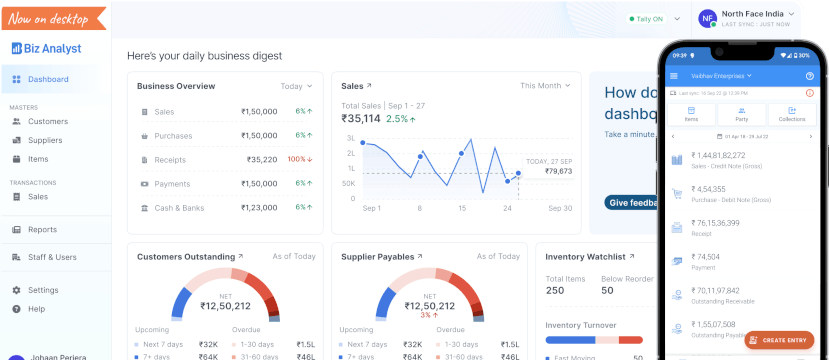
Task: Click the ₹35,220 Receipts value
Action: [x=262, y=160]
